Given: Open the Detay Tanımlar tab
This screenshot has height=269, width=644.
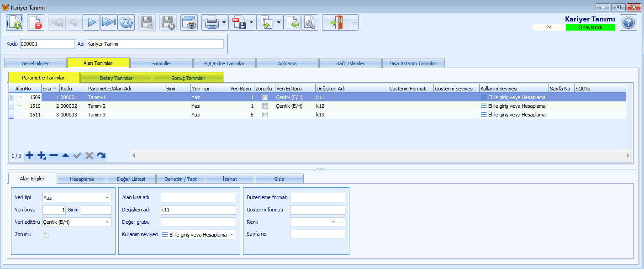Looking at the screenshot, I should 116,78.
